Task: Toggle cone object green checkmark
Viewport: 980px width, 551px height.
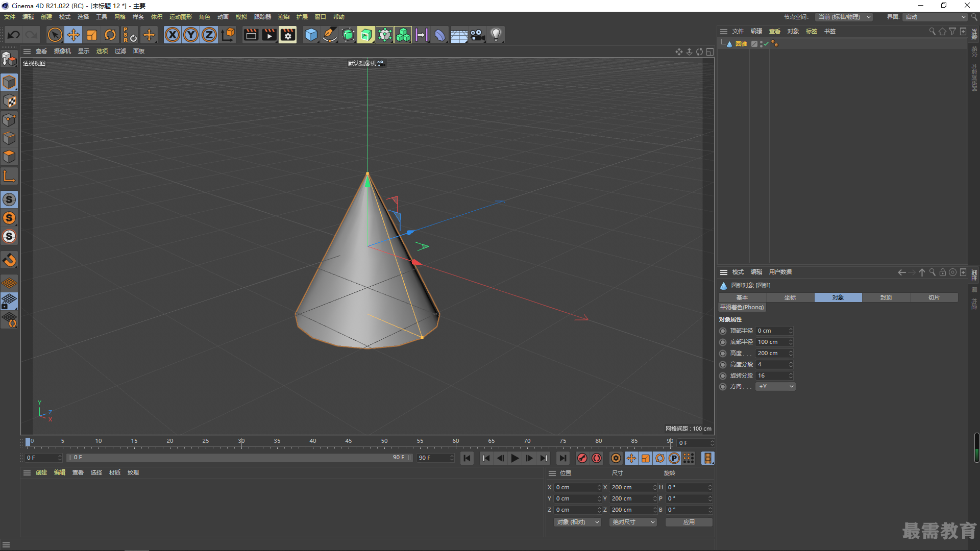Action: point(766,44)
